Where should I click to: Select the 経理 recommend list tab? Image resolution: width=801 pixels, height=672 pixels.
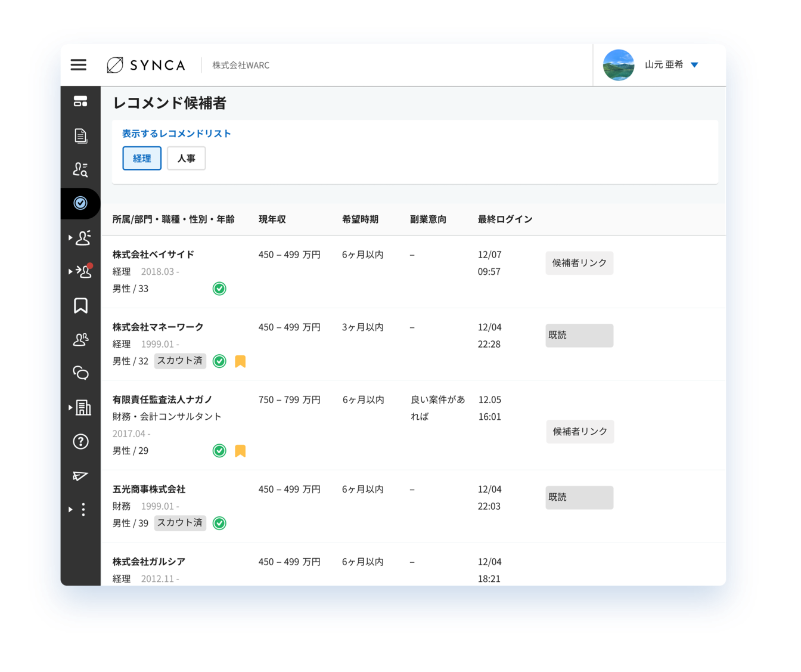click(x=142, y=159)
